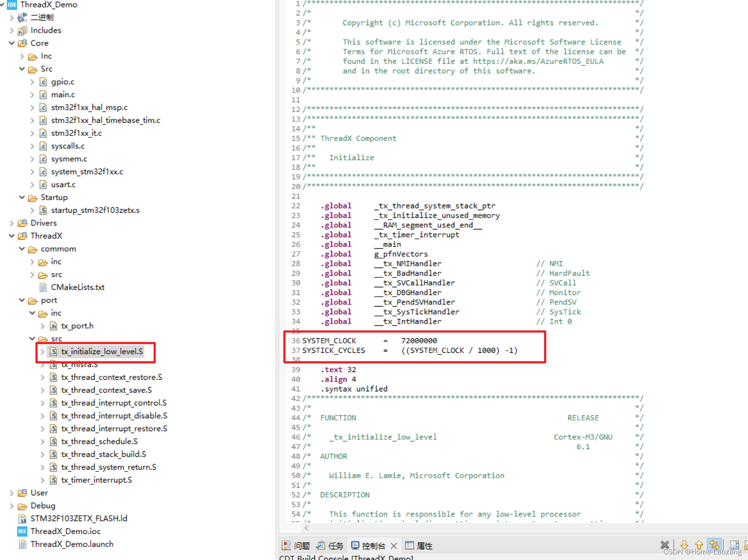Close the 控制台 console tab

point(394,545)
